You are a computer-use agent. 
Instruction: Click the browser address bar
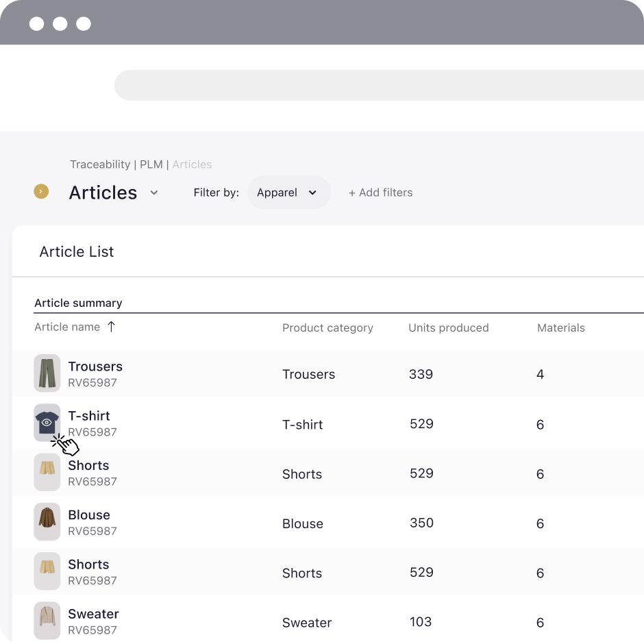[379, 86]
